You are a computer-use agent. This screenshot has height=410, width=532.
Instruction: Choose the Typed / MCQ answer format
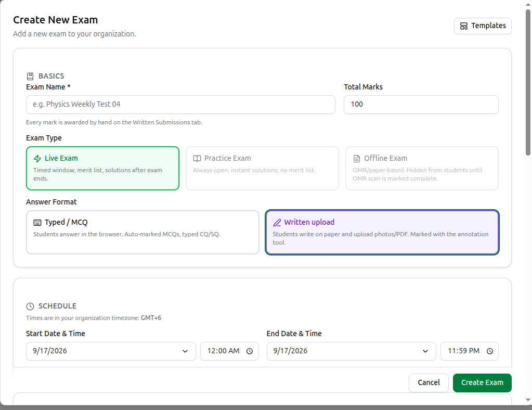142,232
